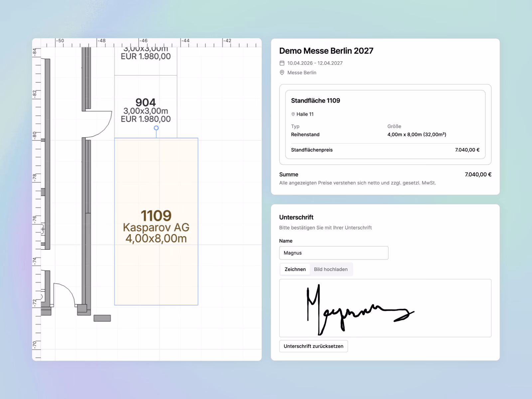The image size is (532, 399).
Task: Click the EUR 1.980,00 price in booth 904
Action: pos(146,119)
